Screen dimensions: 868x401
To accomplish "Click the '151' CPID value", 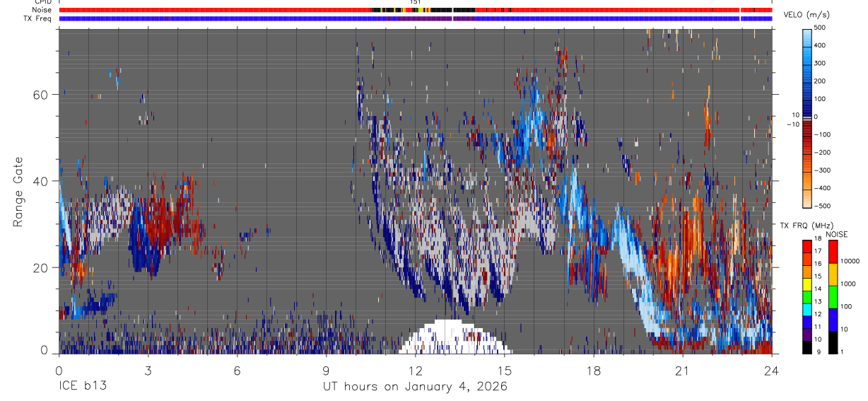I will [x=416, y=2].
